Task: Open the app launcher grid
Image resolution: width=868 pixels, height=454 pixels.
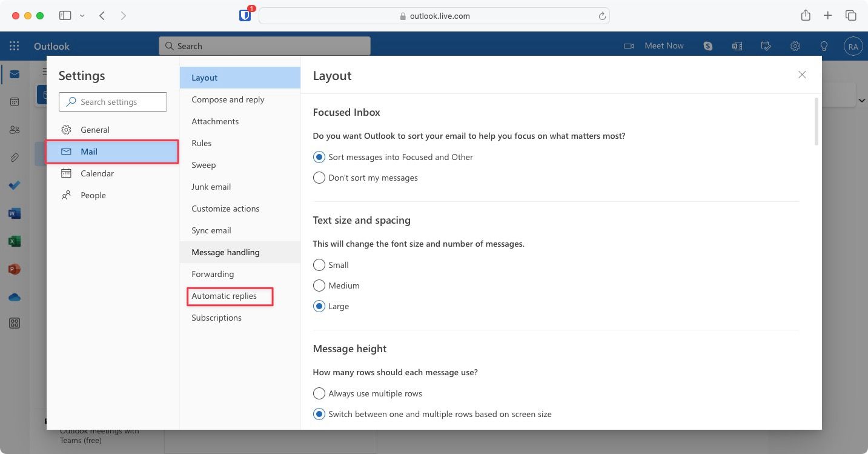Action: pyautogui.click(x=14, y=45)
